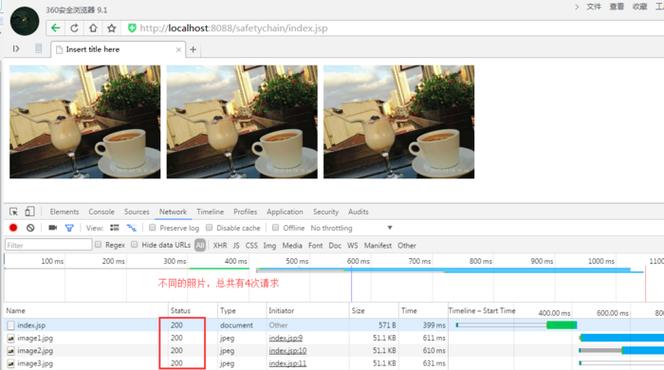664x370 pixels.
Task: Capture screenshots with camera icon
Action: 53,228
